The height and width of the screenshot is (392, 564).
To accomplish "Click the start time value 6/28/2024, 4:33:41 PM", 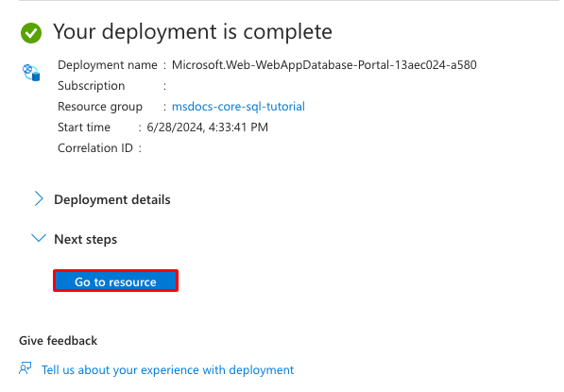I will pos(208,128).
